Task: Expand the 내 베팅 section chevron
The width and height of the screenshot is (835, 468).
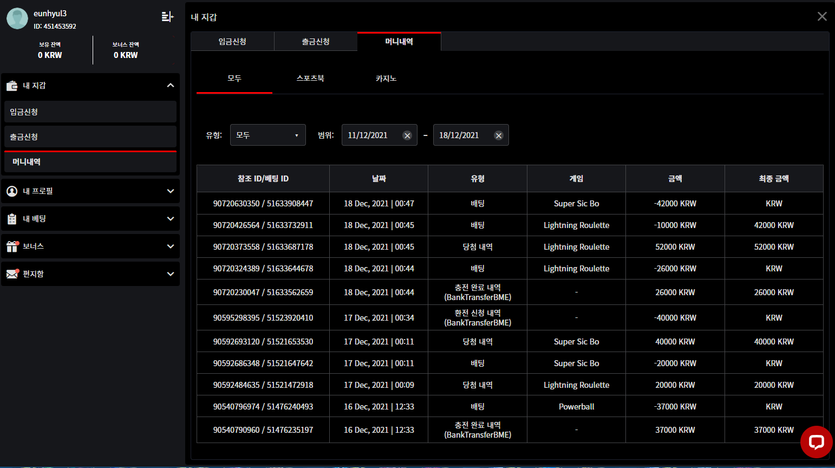Action: coord(170,219)
